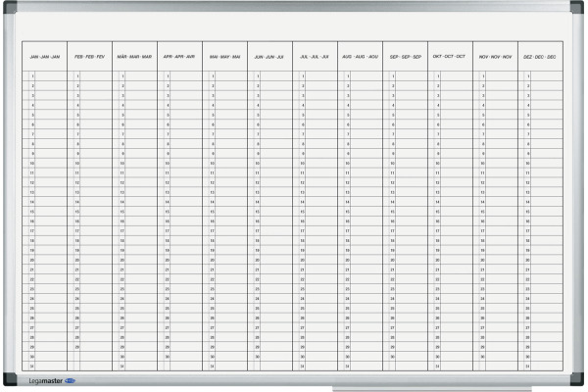588x392 pixels.
Task: Click day 3 in the SEP column
Action: [393, 96]
